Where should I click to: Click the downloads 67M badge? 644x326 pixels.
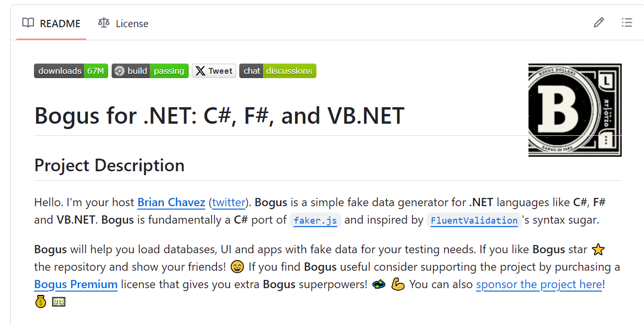coord(71,71)
